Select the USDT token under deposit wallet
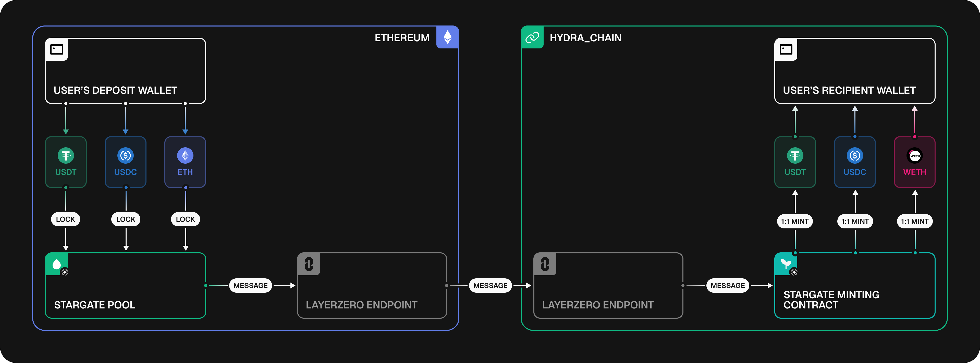980x363 pixels. click(x=66, y=162)
